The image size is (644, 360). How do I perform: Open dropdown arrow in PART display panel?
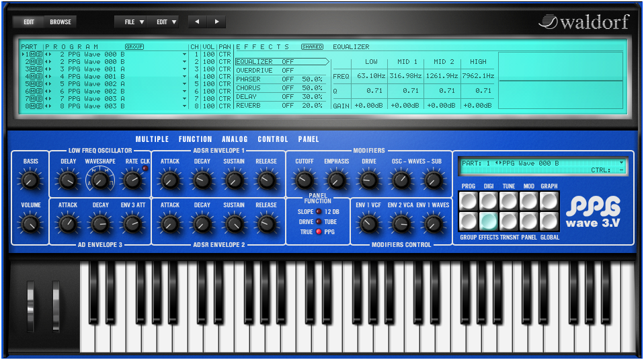[x=621, y=163]
